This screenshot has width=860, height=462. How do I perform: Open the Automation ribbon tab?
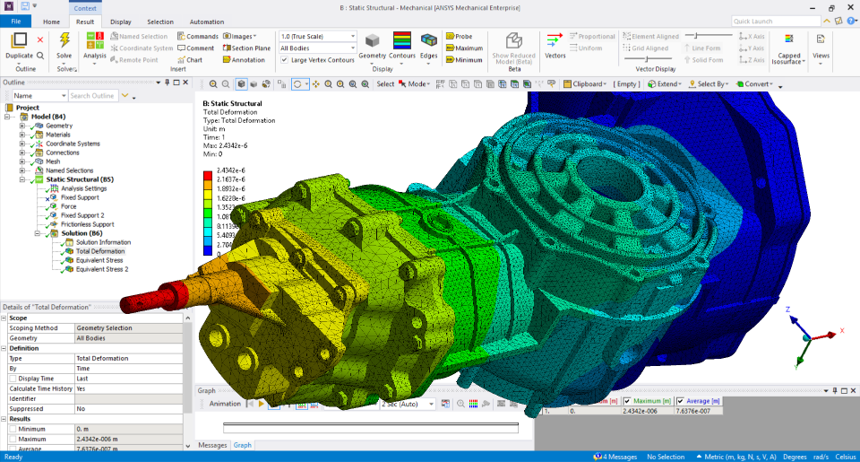[x=207, y=21]
